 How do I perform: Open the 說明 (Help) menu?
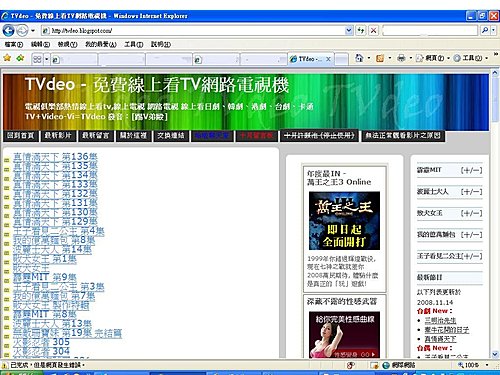click(161, 44)
